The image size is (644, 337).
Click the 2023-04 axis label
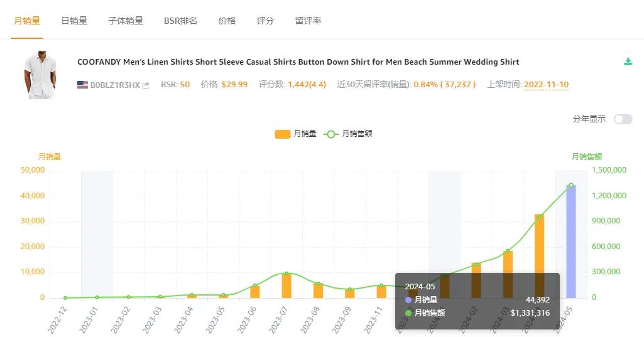[x=183, y=320]
